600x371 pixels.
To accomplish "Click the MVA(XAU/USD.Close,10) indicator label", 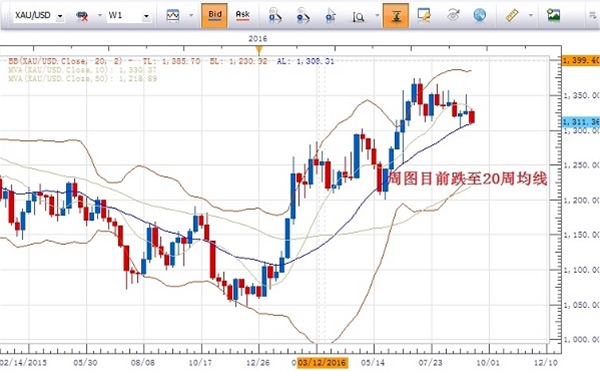I will coord(82,70).
